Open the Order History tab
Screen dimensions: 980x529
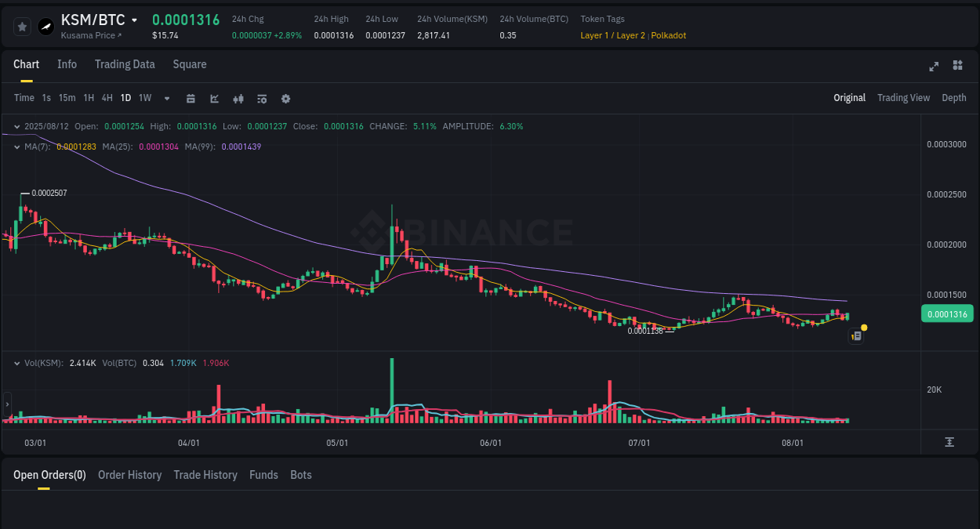tap(129, 475)
